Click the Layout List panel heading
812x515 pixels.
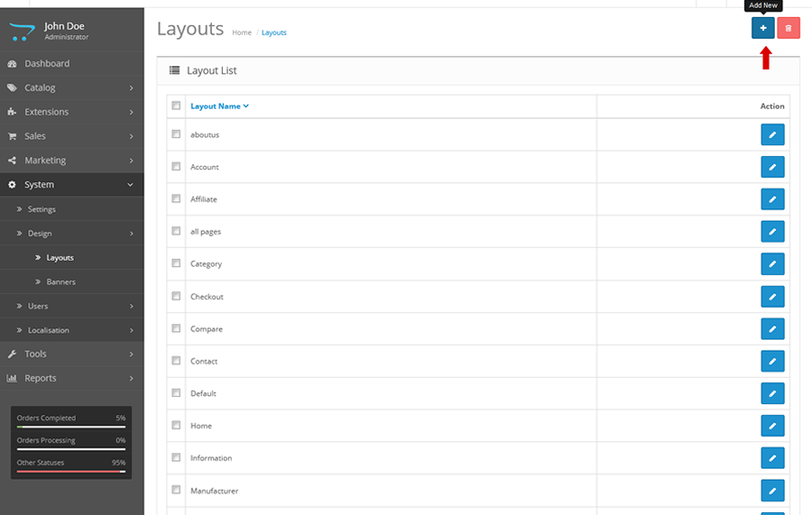coord(211,70)
